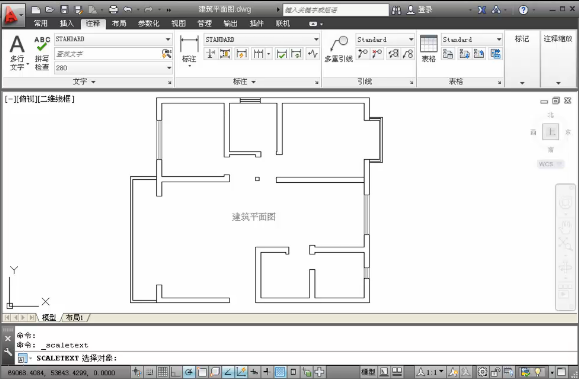The width and height of the screenshot is (579, 379).
Task: Click the undo arrow icon
Action: click(128, 10)
